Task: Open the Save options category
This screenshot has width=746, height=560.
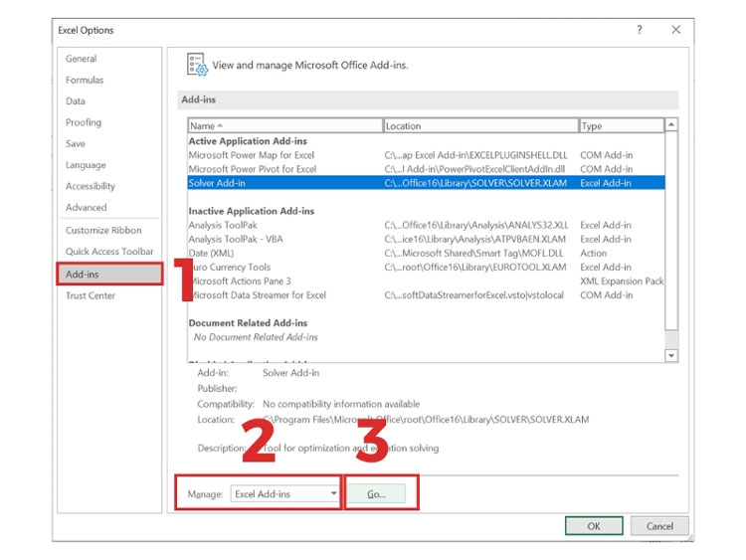Action: click(x=76, y=143)
